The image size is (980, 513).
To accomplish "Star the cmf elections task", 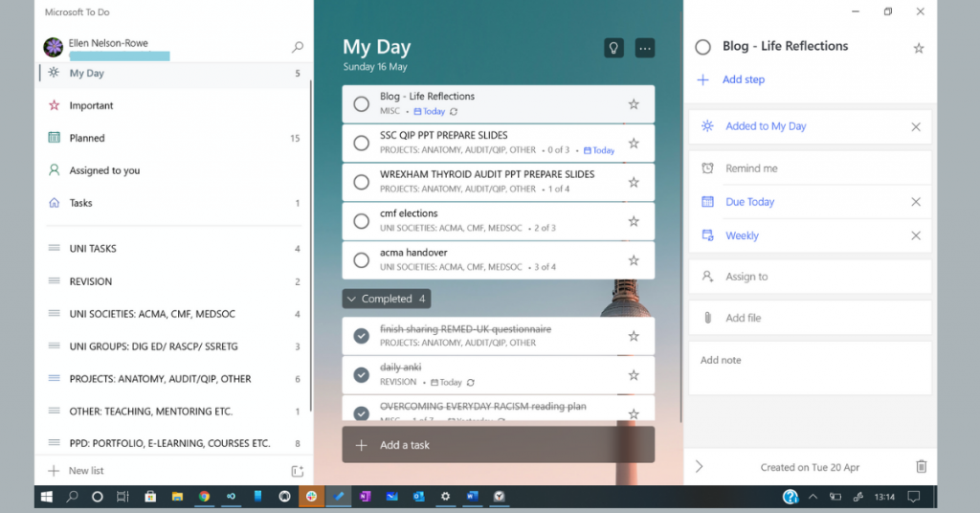I will click(634, 221).
